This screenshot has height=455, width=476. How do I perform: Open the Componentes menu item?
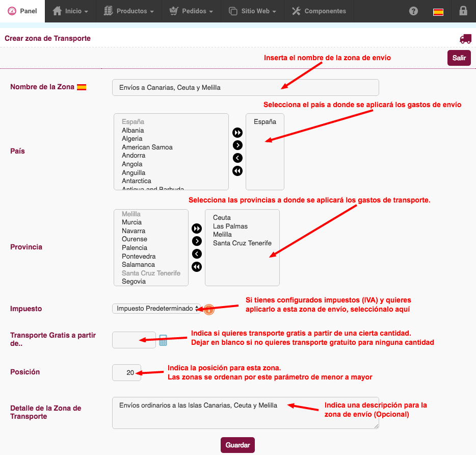coord(319,11)
